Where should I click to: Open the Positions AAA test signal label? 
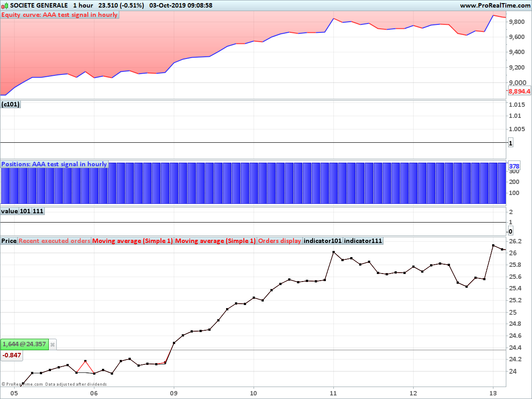(x=54, y=164)
